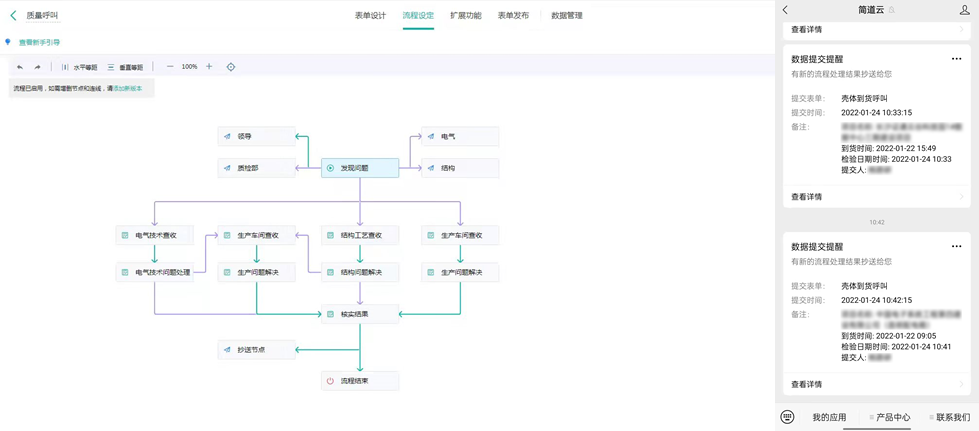Open the 查看新手引导 guide link
The width and height of the screenshot is (979, 431).
click(x=39, y=43)
